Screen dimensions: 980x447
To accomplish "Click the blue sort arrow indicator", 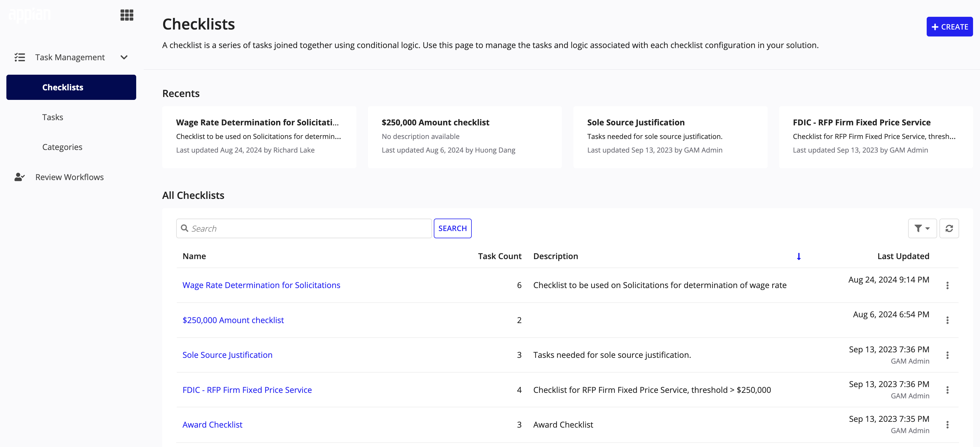I will (799, 257).
